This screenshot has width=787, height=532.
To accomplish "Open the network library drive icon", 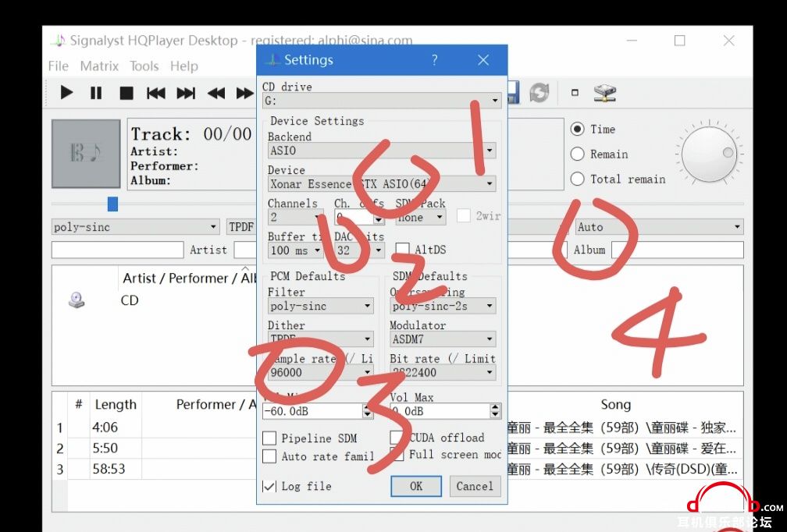I will click(604, 93).
